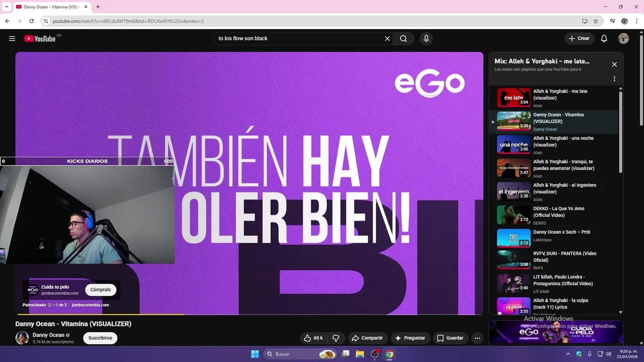Open the Chrome profile avatar
Screen dimensions: 644x362
point(624,21)
